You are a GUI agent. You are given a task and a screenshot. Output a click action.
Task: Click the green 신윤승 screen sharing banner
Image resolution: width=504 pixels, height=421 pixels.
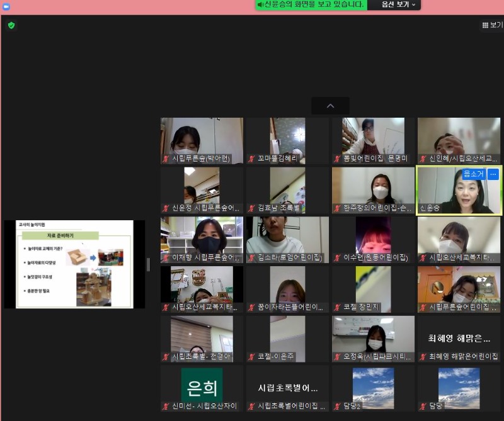point(311,5)
